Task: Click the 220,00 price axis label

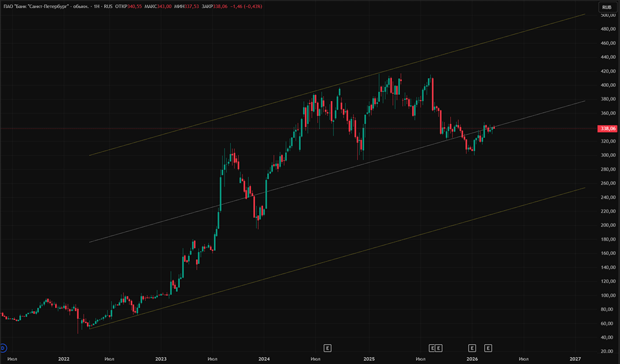Action: pyautogui.click(x=608, y=211)
